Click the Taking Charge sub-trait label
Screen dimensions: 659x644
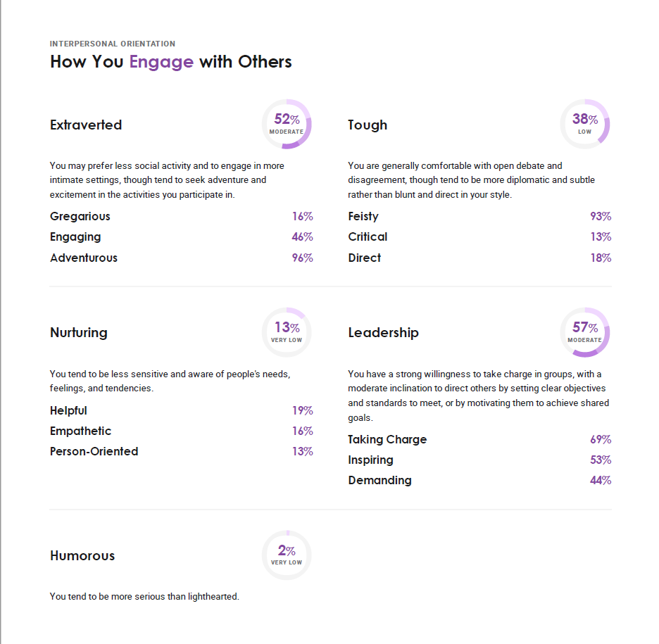(x=387, y=440)
